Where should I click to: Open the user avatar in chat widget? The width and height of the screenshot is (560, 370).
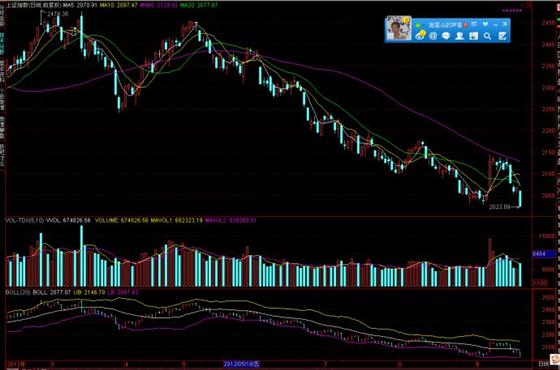pyautogui.click(x=398, y=29)
